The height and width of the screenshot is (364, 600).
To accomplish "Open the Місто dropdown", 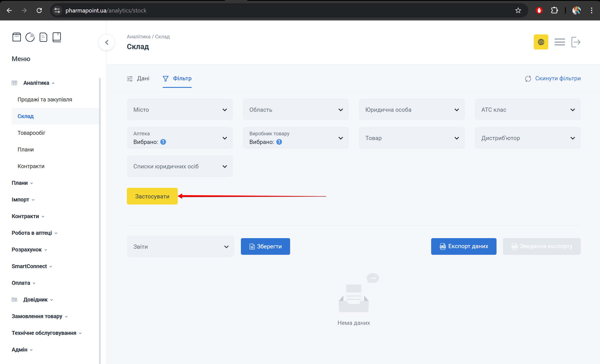I will click(180, 110).
